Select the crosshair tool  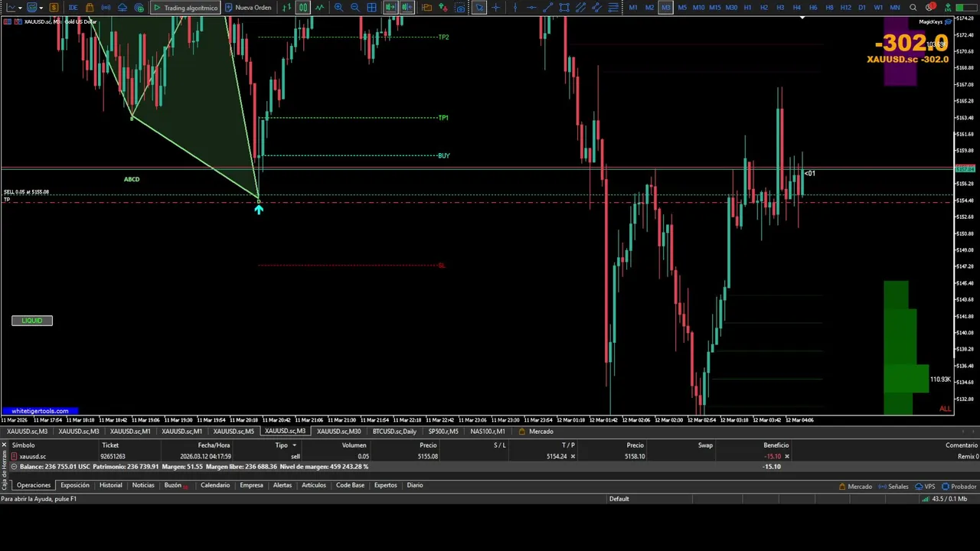point(496,8)
